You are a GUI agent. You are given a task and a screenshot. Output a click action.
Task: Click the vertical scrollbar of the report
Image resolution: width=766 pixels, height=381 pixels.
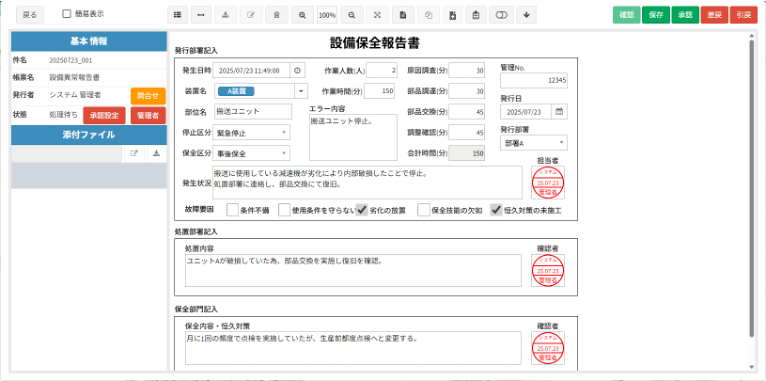coord(752,188)
